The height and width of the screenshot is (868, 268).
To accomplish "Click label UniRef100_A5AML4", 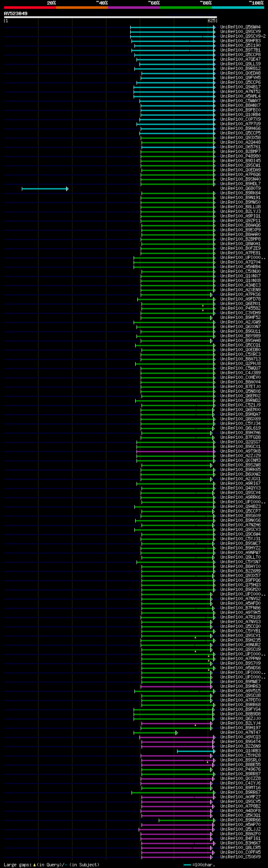I will click(x=240, y=96).
